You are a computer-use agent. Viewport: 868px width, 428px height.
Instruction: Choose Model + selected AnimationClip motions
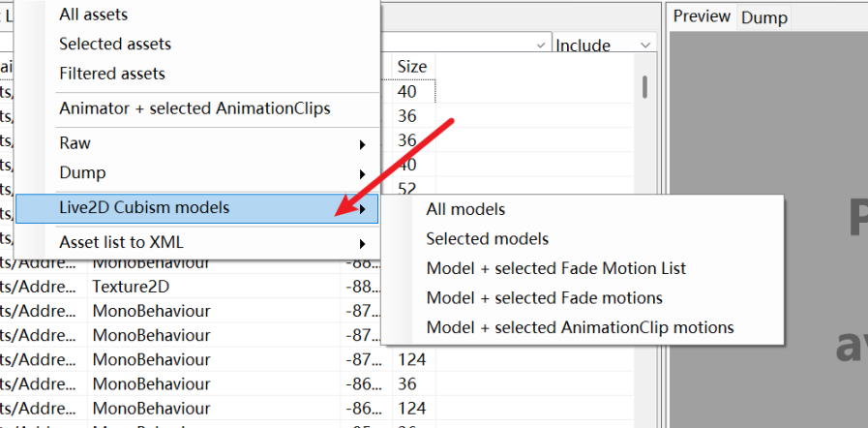point(583,327)
